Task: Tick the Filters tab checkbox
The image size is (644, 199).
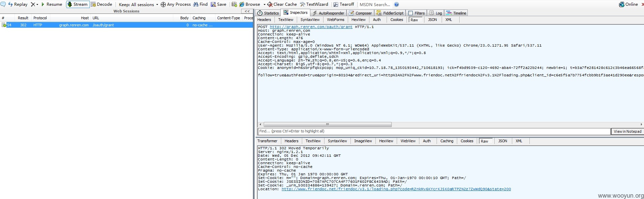Action: (411, 13)
